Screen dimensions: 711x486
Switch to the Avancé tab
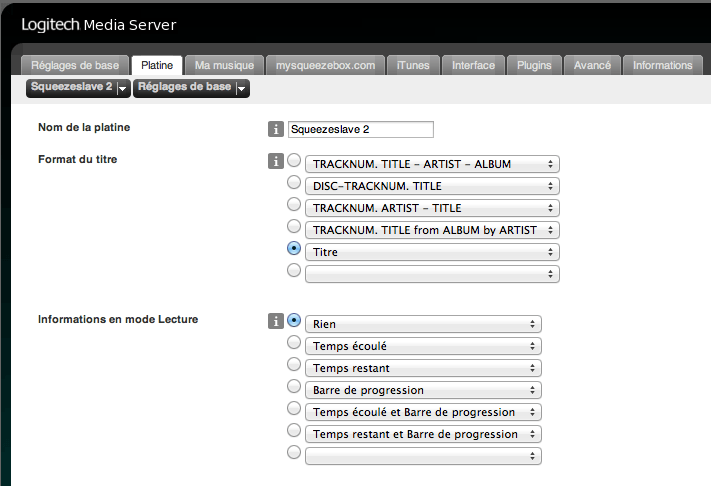[x=592, y=65]
